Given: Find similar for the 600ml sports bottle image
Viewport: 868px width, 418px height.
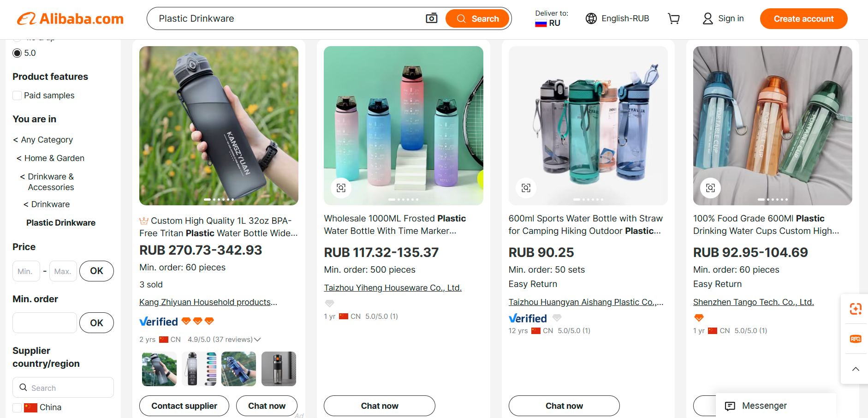Looking at the screenshot, I should 526,188.
